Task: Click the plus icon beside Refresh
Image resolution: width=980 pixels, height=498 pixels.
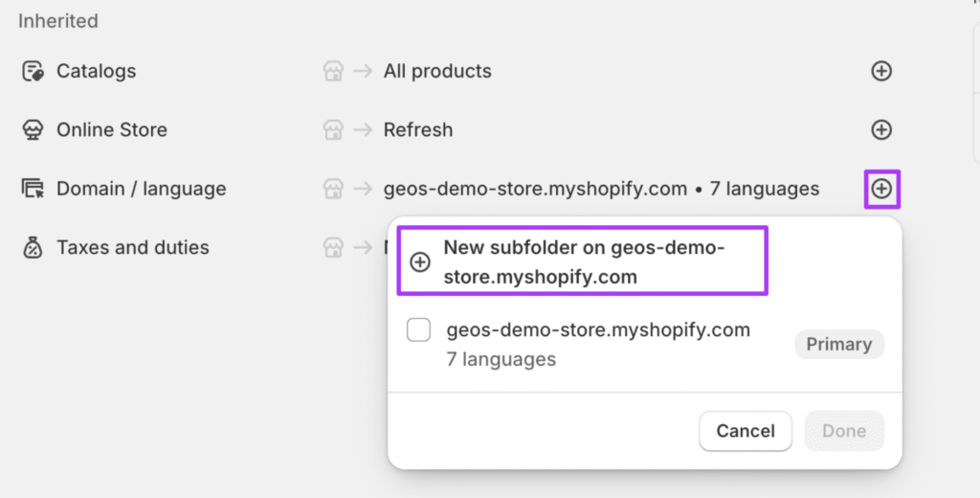Action: pos(881,130)
